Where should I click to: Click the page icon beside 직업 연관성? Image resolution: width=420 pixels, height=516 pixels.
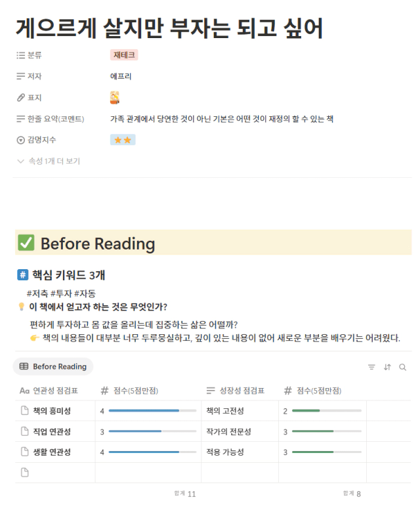[25, 431]
